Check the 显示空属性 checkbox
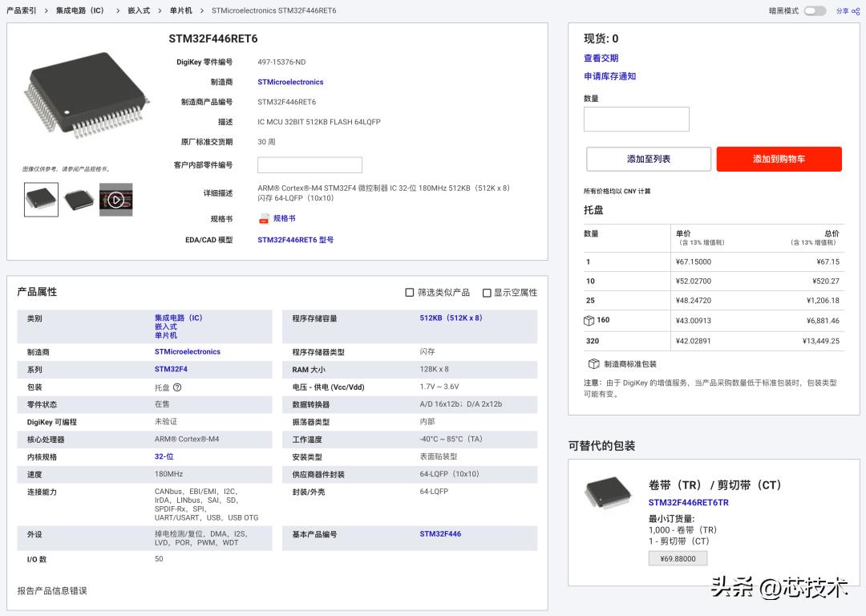 click(487, 292)
